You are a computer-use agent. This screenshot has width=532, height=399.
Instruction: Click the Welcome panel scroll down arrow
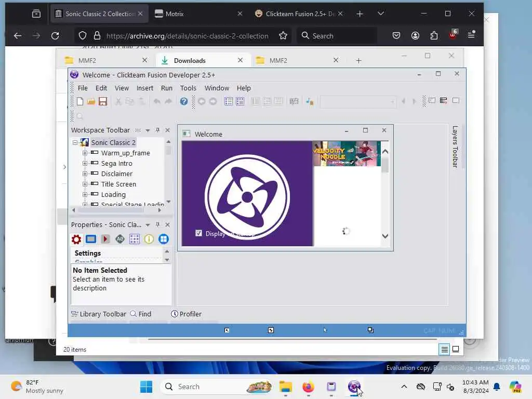385,236
